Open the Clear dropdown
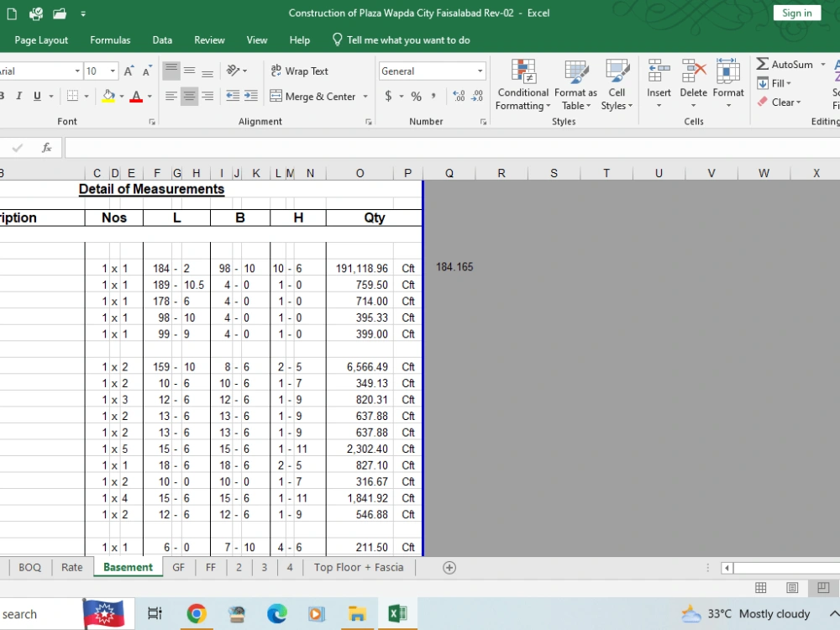Image resolution: width=840 pixels, height=630 pixels. [x=780, y=102]
